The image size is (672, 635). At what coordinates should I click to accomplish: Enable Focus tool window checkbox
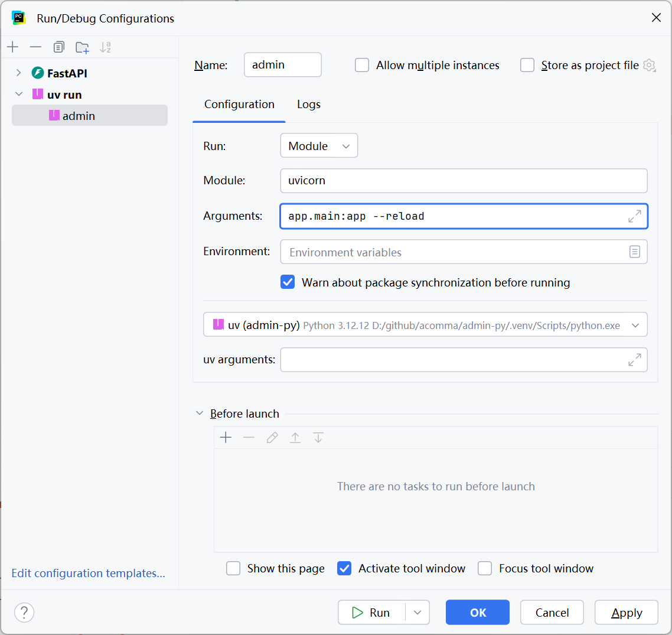point(485,568)
